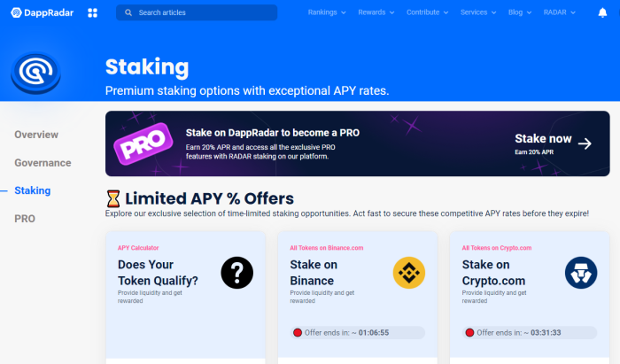The image size is (620, 364).
Task: Click the Stake now link
Action: click(x=543, y=139)
